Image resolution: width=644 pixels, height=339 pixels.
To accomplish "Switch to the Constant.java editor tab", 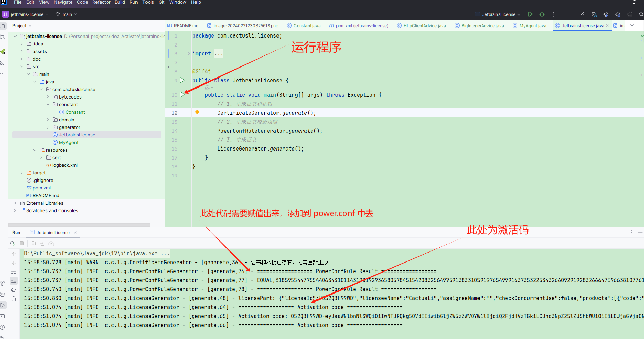I will pos(303,25).
